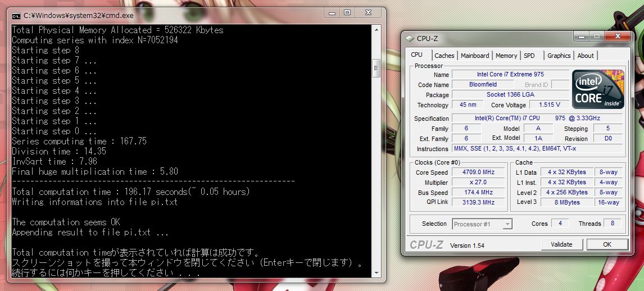
Task: Click the Instructions field value
Action: pyautogui.click(x=537, y=148)
